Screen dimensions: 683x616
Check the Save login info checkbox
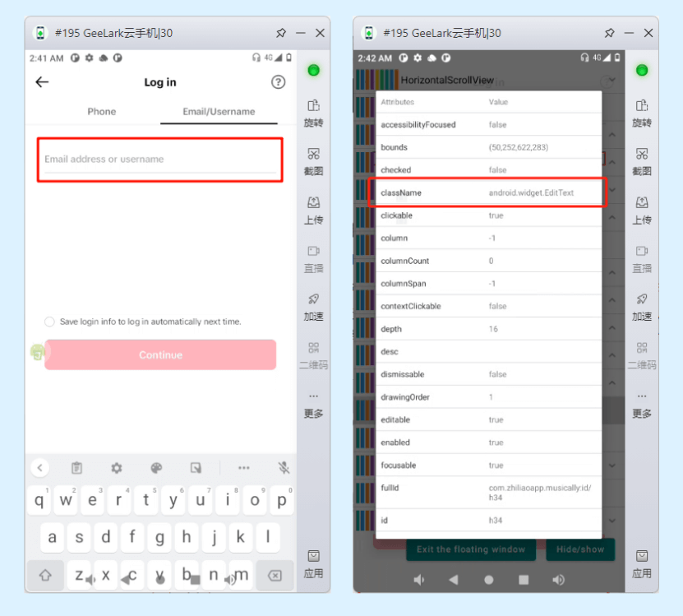(x=50, y=322)
